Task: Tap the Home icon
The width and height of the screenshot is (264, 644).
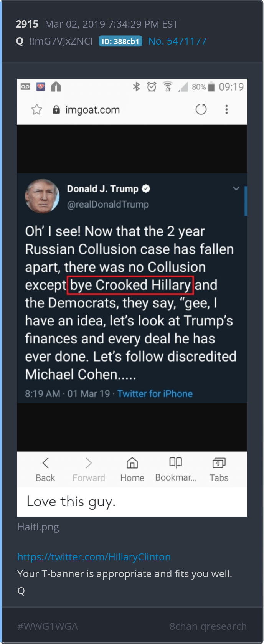Action: tap(132, 463)
